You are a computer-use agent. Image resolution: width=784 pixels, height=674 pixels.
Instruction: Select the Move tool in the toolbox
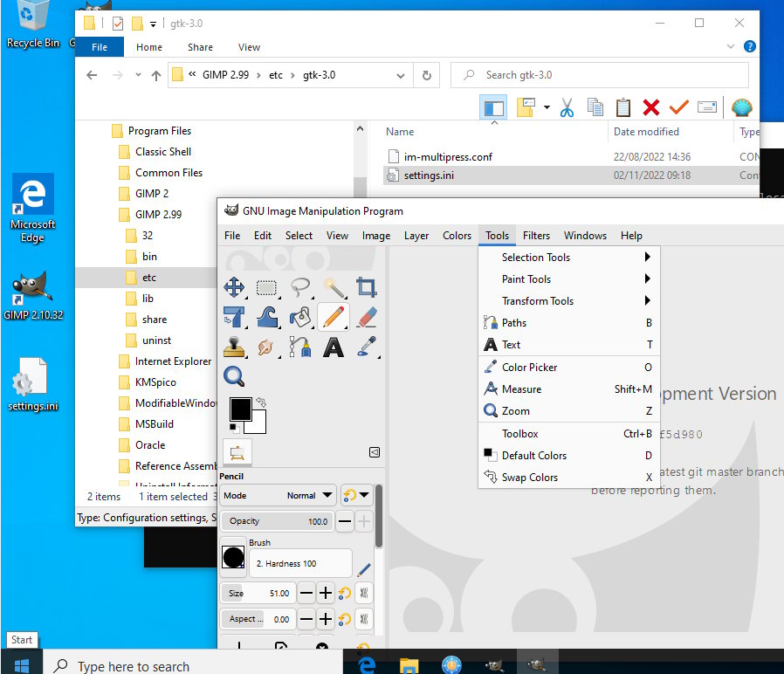click(x=234, y=286)
